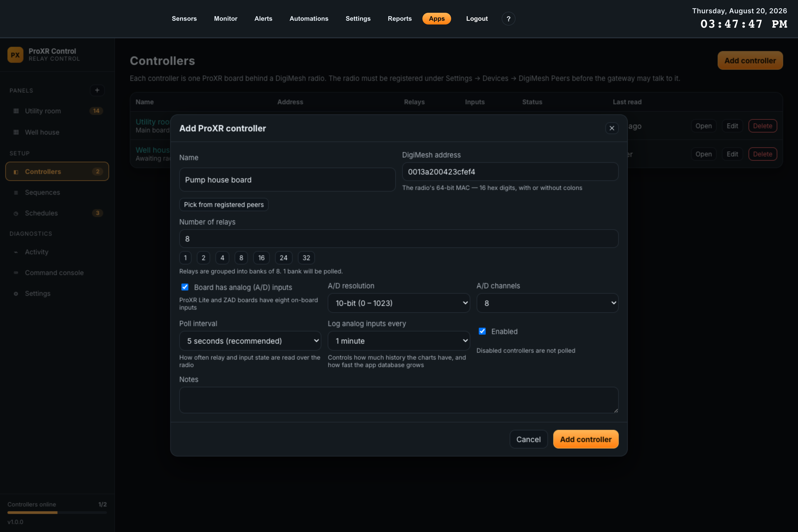
Task: Click the plus icon next to Panels
Action: point(97,90)
